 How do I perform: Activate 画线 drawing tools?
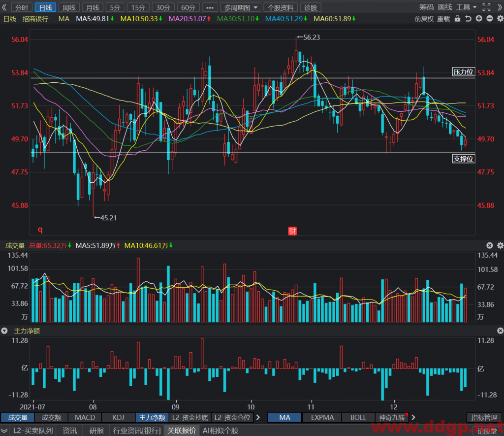pos(445,7)
